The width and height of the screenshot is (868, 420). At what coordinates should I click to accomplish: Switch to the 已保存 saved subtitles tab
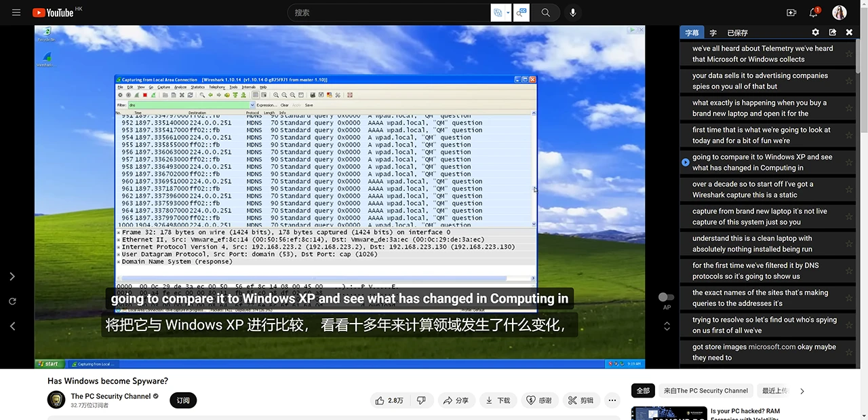[x=736, y=32]
